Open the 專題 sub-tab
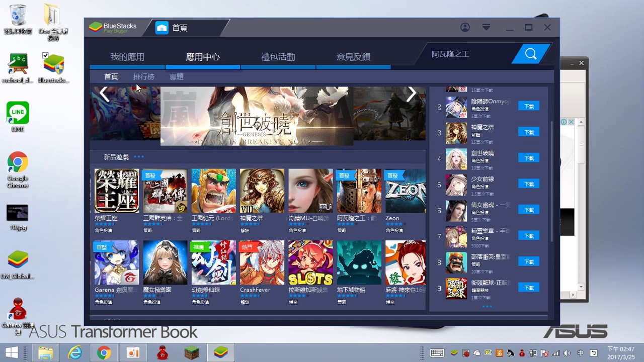 tap(177, 77)
